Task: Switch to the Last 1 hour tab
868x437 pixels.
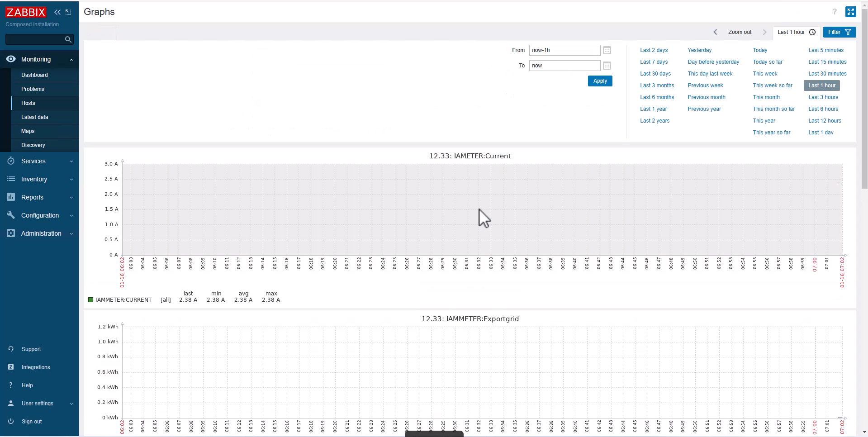Action: pos(796,32)
